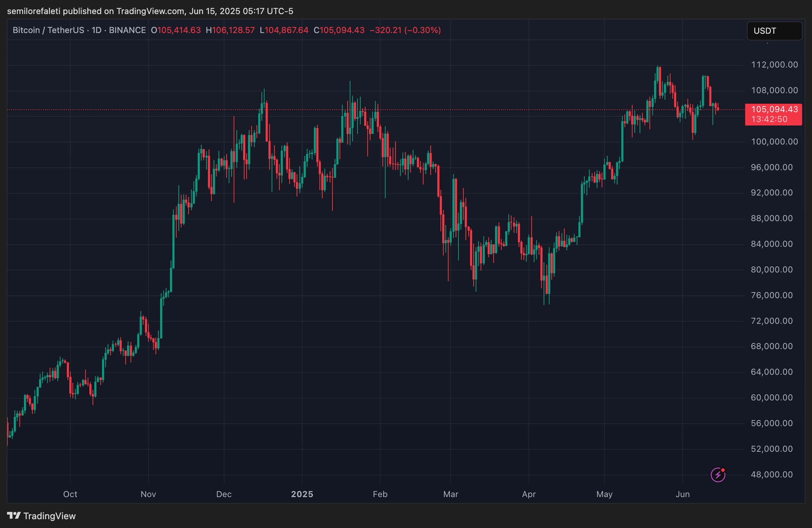This screenshot has height=528, width=812.
Task: Click the TradingView logo mark
Action: (14, 516)
